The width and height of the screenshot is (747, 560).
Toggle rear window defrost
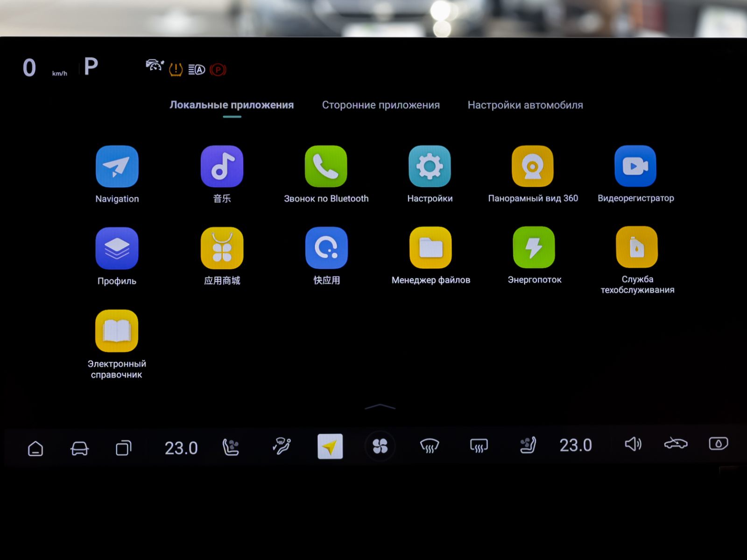pyautogui.click(x=479, y=446)
